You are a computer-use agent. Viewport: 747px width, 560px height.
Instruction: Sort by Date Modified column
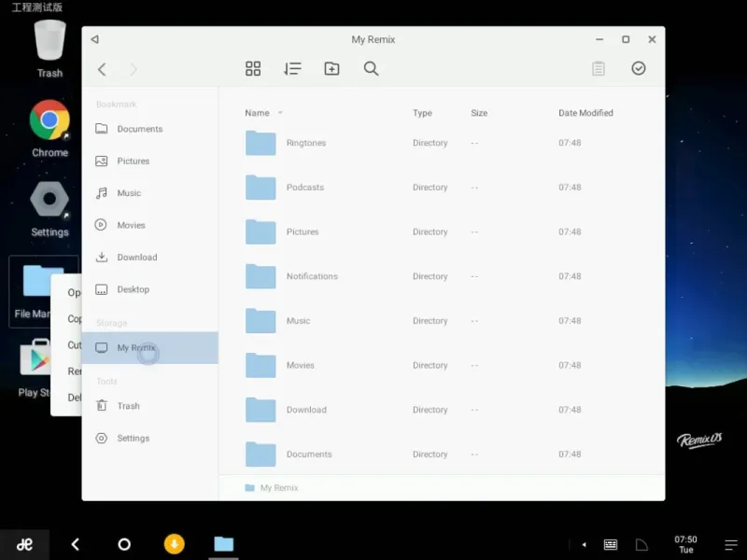pyautogui.click(x=585, y=113)
